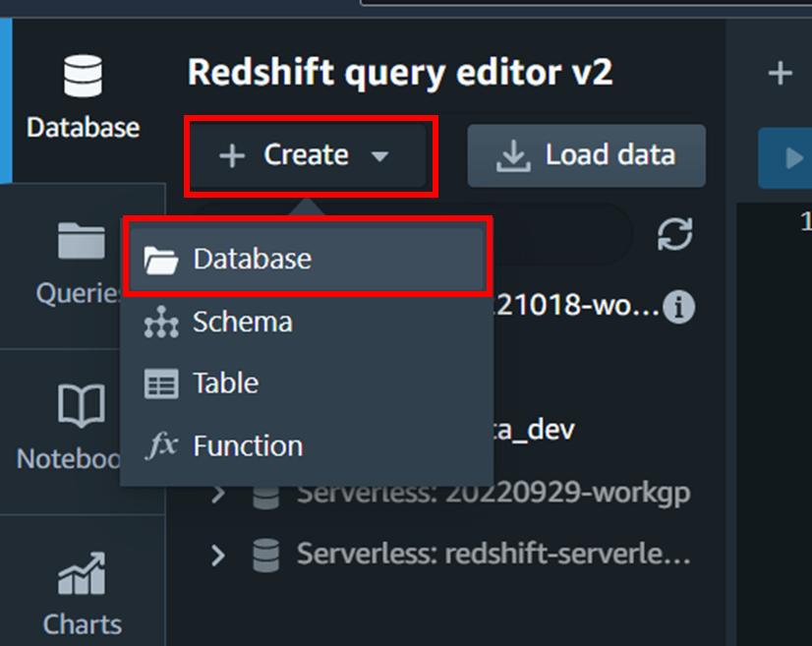Choose Database from the Create menu
This screenshot has height=646, width=812.
(307, 259)
